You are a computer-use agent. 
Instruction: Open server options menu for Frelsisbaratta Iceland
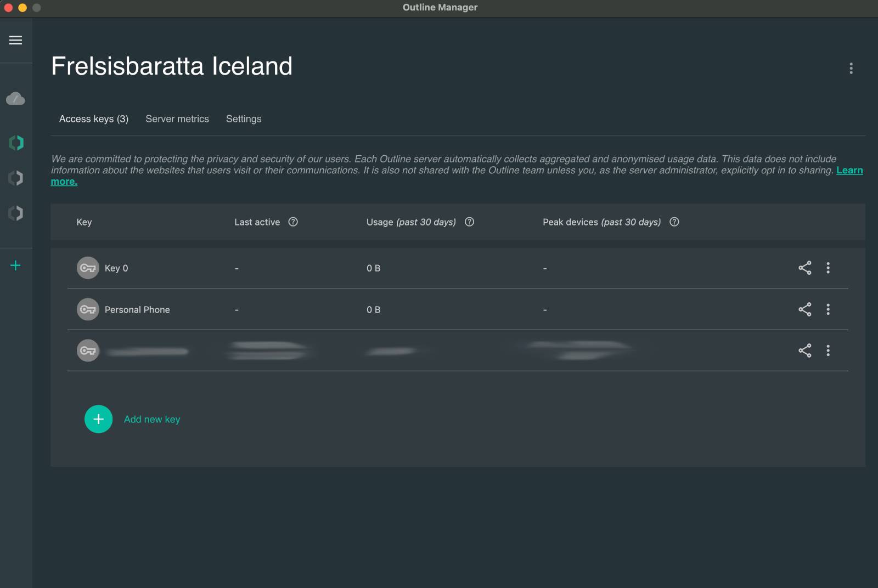(851, 68)
